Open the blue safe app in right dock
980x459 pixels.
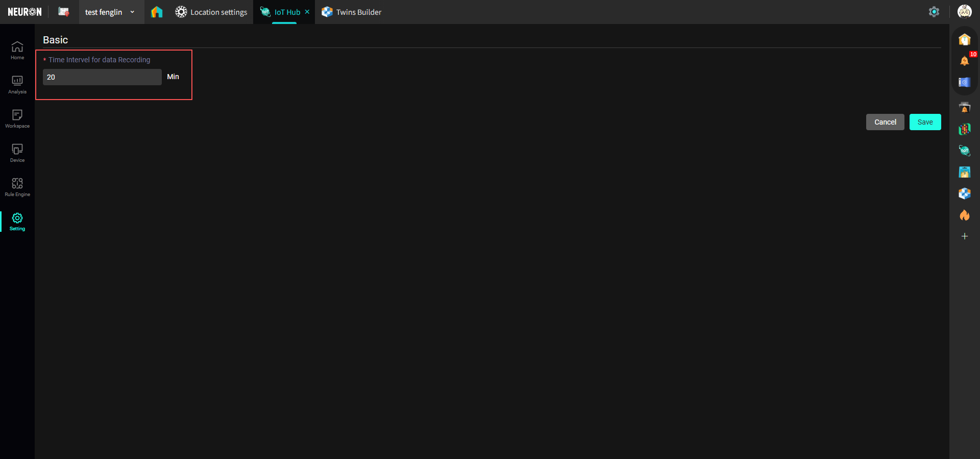tap(964, 82)
